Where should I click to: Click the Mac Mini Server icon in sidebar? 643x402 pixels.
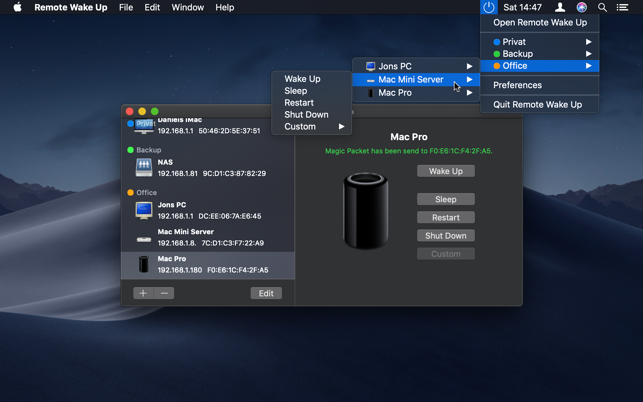click(144, 238)
